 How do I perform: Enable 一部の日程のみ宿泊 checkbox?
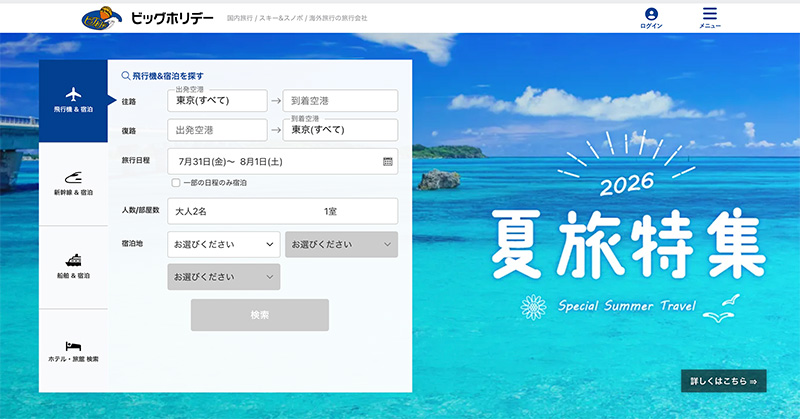[176, 183]
